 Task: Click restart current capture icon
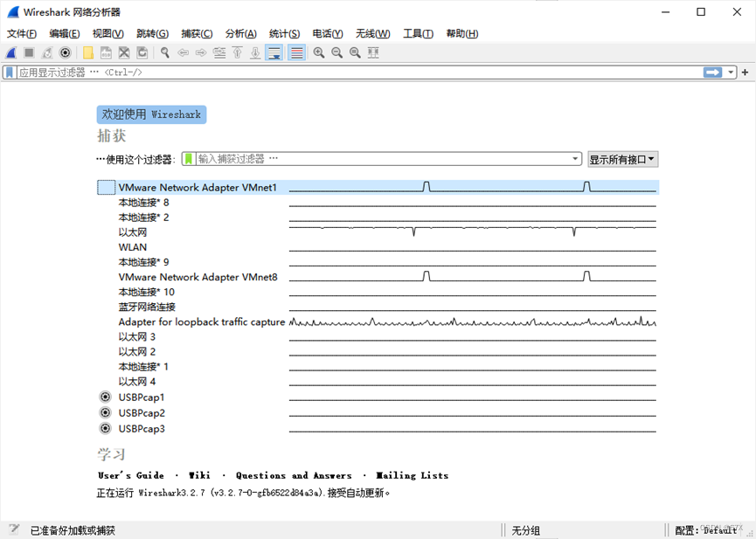tap(47, 52)
